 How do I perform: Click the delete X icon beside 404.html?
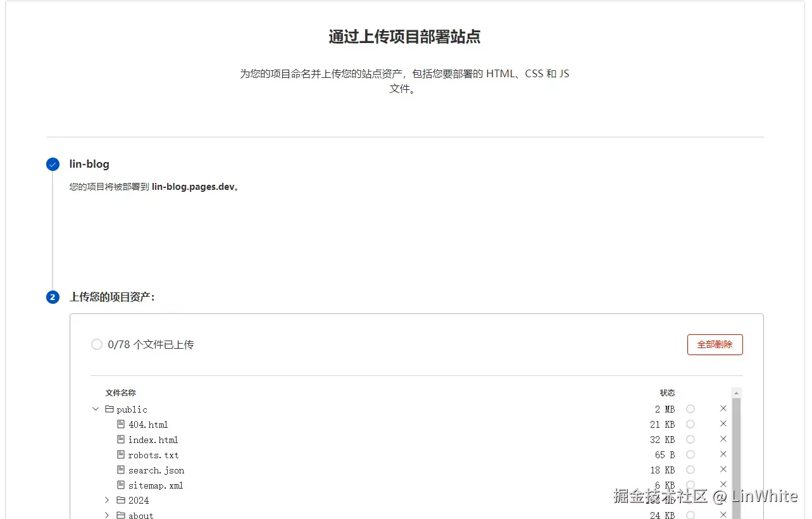723,423
